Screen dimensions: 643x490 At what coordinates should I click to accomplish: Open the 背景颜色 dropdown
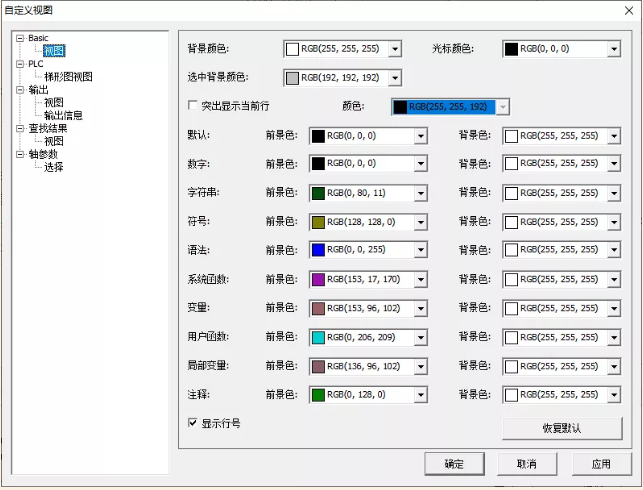pos(394,49)
